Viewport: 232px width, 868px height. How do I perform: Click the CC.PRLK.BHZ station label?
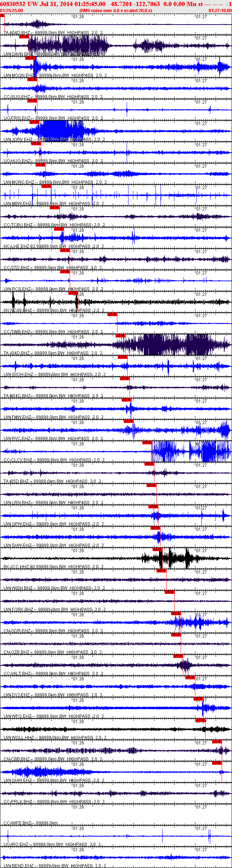pyautogui.click(x=18, y=802)
